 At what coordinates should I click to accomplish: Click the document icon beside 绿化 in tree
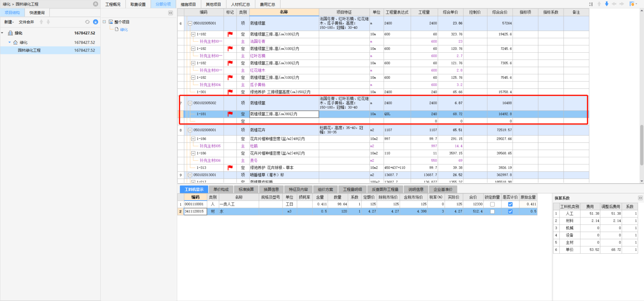point(117,29)
